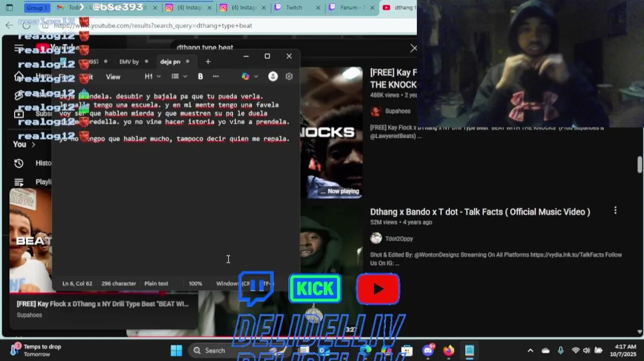The image size is (644, 361).
Task: Click the Plain text status bar entry
Action: 156,283
